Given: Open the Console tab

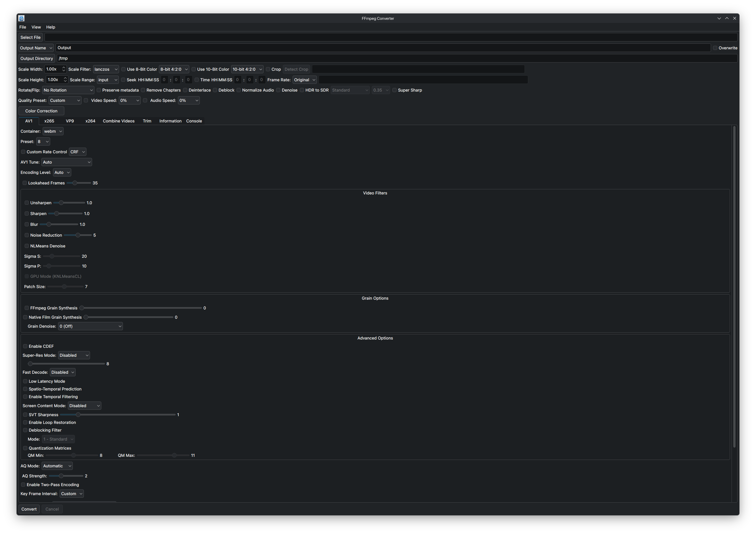Looking at the screenshot, I should point(194,121).
